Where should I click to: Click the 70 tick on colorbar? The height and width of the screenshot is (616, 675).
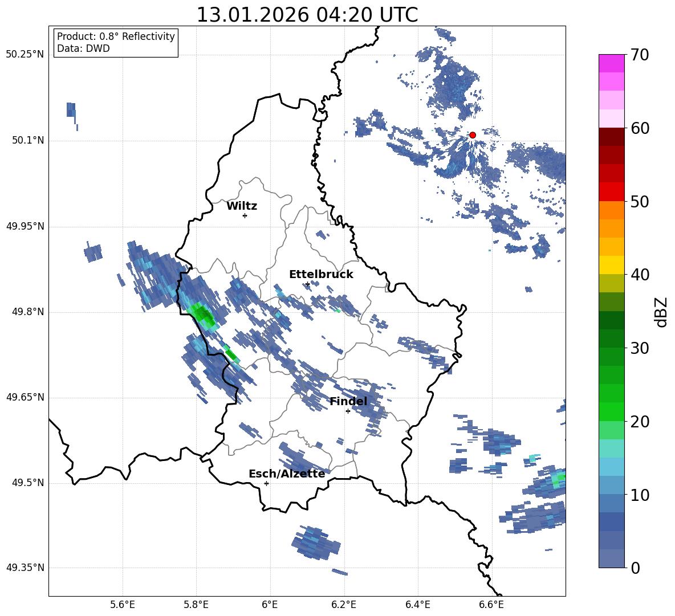point(640,55)
